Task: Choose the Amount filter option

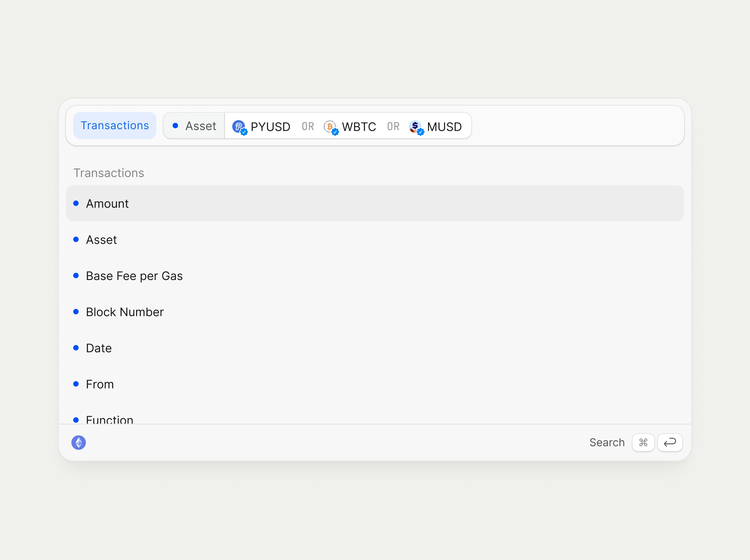Action: 107,204
